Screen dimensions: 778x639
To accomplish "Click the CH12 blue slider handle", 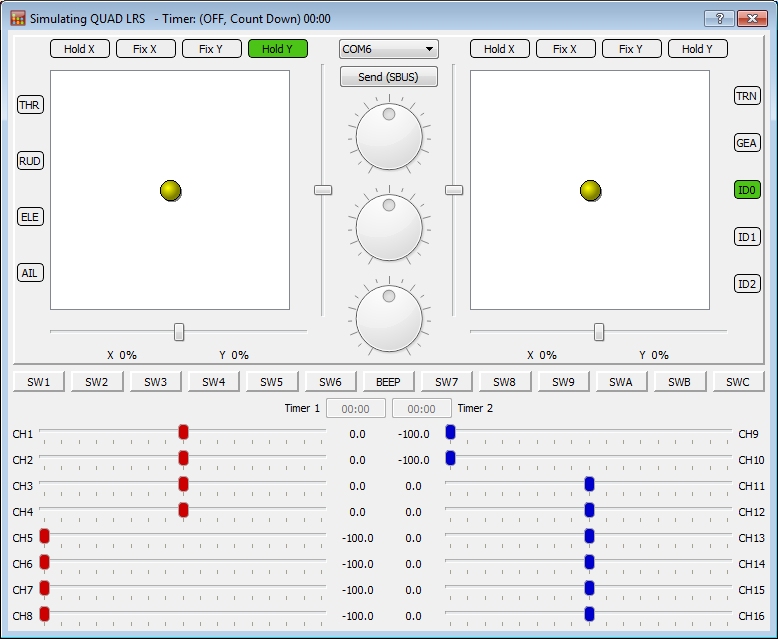I will (x=589, y=510).
